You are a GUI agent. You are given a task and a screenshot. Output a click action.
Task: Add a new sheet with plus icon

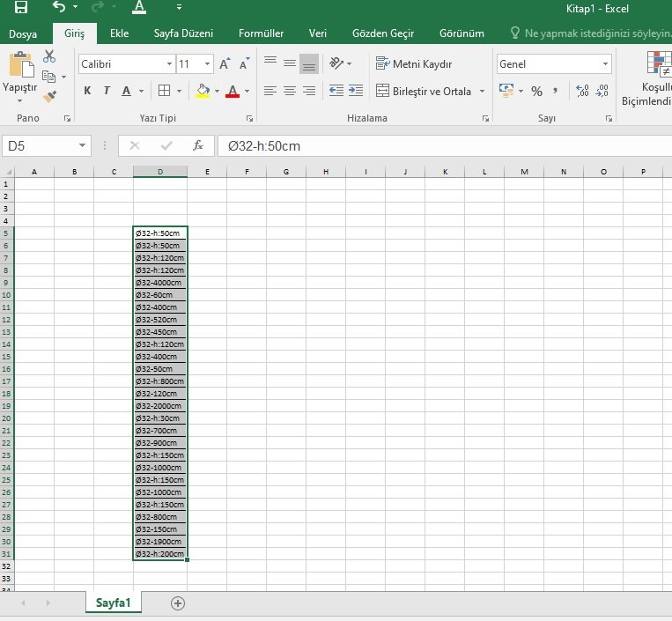(x=178, y=603)
